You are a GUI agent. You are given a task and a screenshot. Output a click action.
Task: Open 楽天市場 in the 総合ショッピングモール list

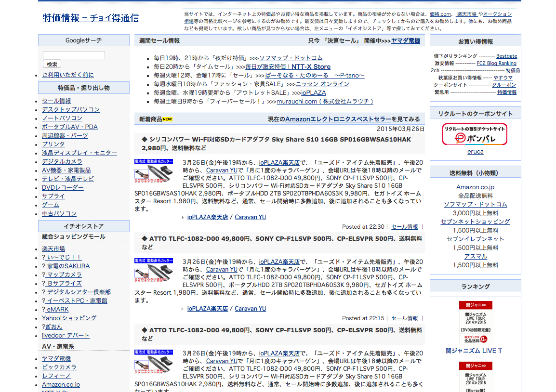(x=53, y=249)
